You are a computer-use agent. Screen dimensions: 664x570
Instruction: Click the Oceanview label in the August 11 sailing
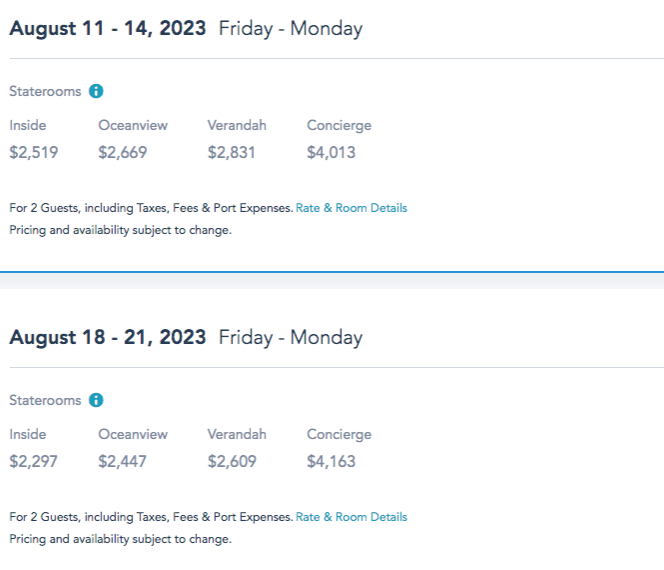click(133, 126)
